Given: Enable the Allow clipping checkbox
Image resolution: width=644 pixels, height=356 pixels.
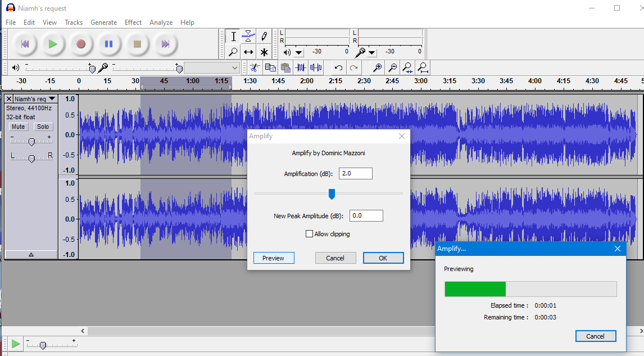Looking at the screenshot, I should (x=309, y=233).
